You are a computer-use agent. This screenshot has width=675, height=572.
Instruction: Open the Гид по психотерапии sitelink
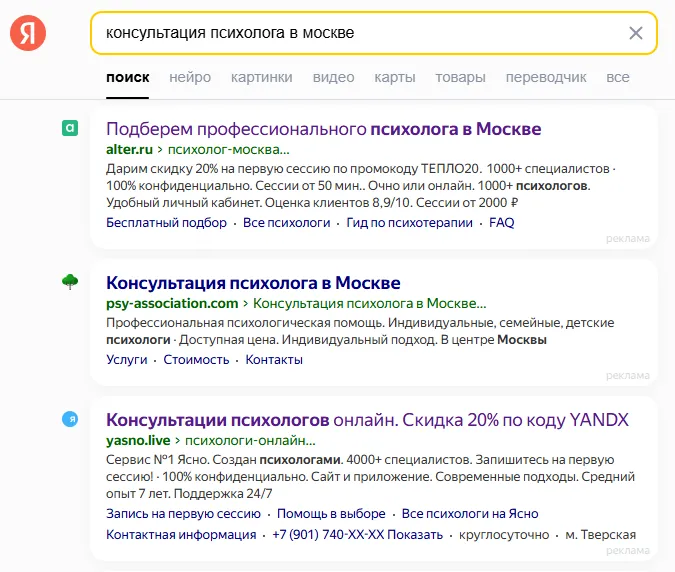(x=409, y=223)
